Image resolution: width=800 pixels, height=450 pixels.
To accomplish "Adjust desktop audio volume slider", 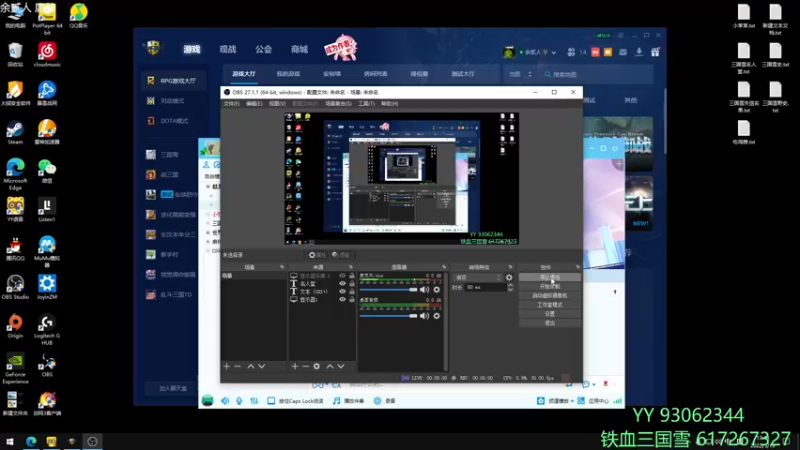I will [x=389, y=316].
